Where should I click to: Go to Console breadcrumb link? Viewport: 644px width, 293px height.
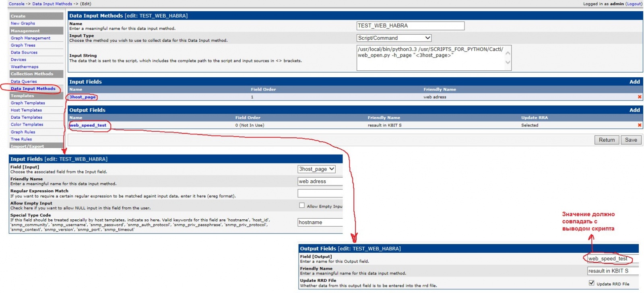point(17,4)
